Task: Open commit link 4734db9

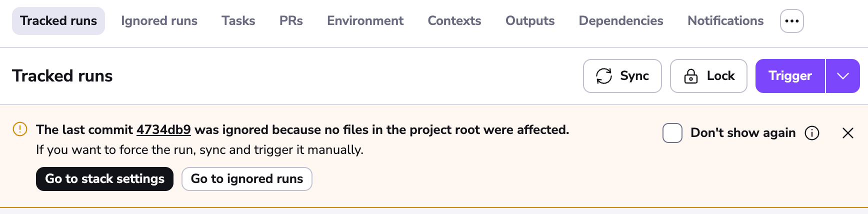Action: pos(163,130)
